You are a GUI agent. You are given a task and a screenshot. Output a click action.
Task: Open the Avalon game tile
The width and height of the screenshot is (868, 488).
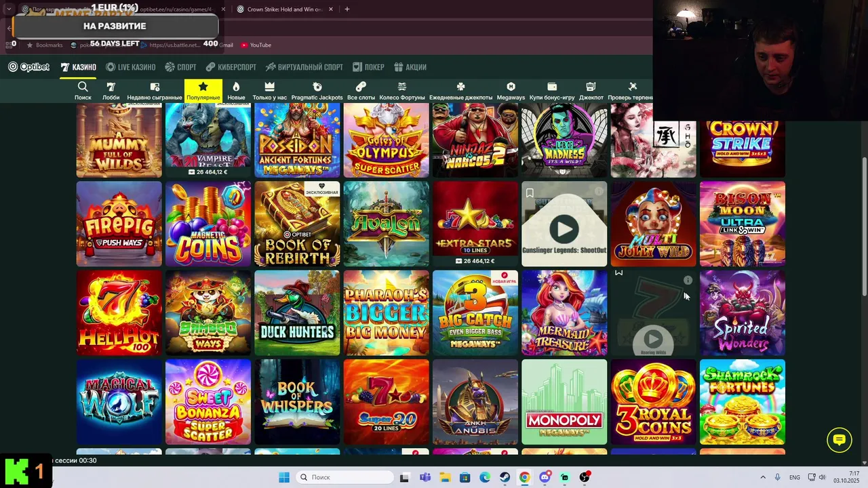tap(387, 224)
